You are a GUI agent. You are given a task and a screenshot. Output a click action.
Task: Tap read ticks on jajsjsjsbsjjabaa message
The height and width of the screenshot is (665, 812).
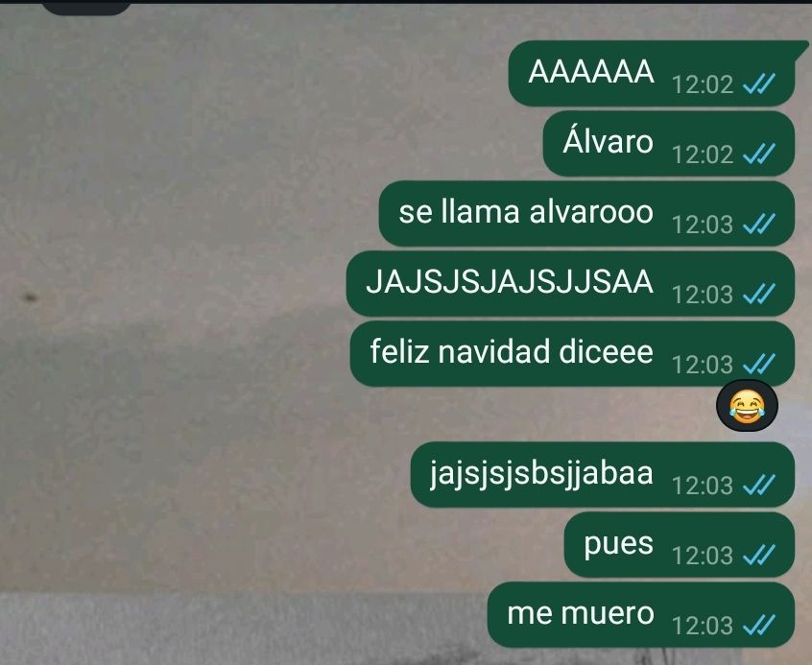pos(758,485)
